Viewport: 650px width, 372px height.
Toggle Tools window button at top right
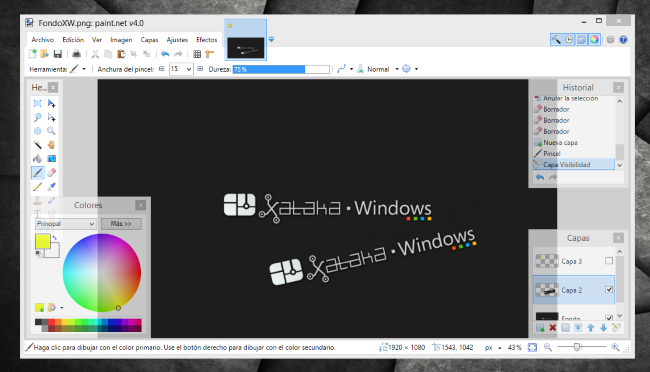(556, 39)
